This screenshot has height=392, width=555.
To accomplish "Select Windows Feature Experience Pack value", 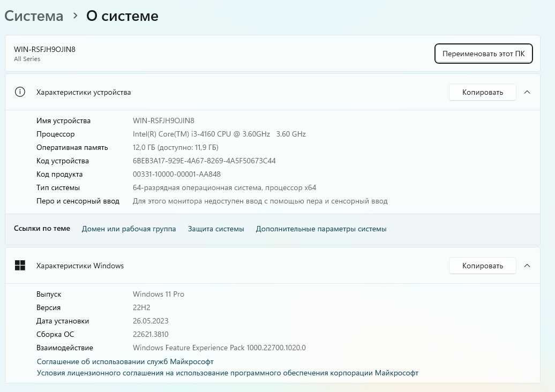I will [219, 348].
